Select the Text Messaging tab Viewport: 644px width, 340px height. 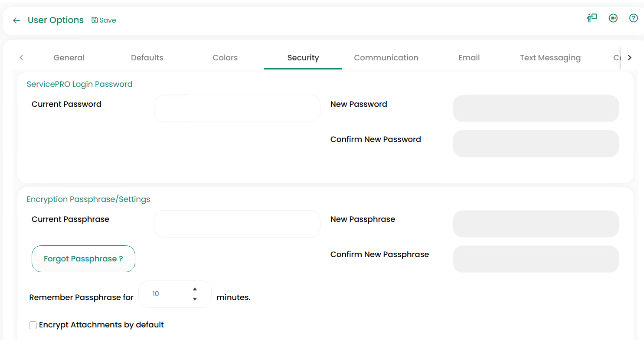tap(550, 58)
